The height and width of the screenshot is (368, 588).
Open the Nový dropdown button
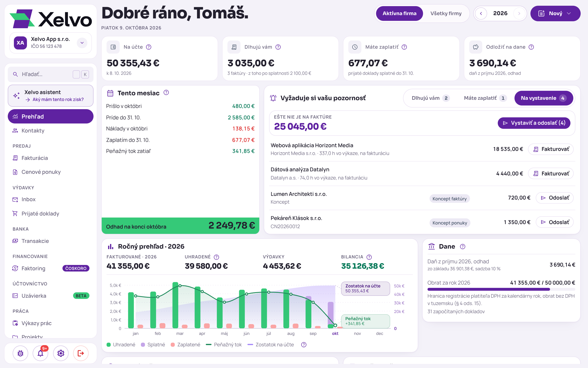(555, 13)
